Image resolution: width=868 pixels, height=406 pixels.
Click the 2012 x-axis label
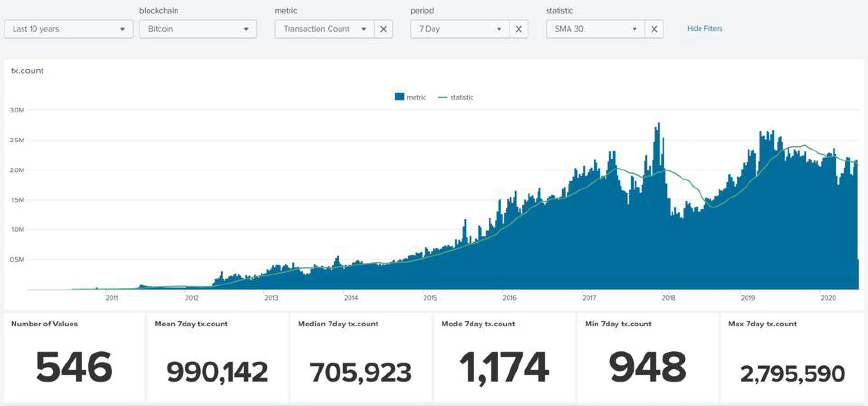tap(192, 298)
